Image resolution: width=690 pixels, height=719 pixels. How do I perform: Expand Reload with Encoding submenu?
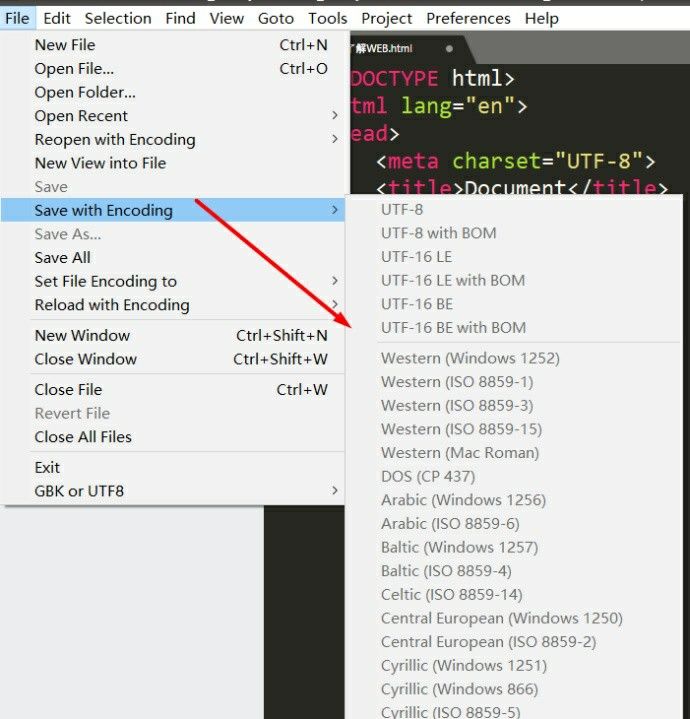(172, 305)
